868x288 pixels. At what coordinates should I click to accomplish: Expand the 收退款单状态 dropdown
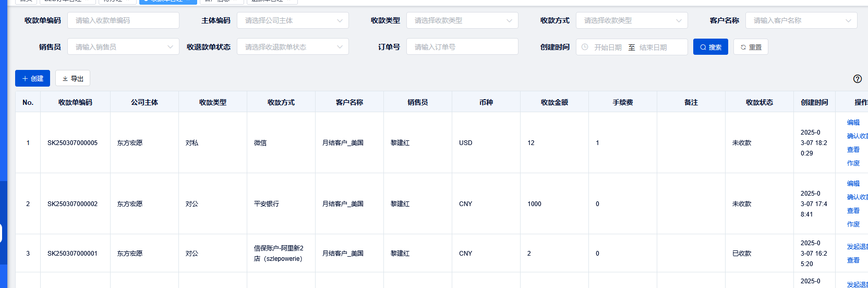click(x=292, y=47)
